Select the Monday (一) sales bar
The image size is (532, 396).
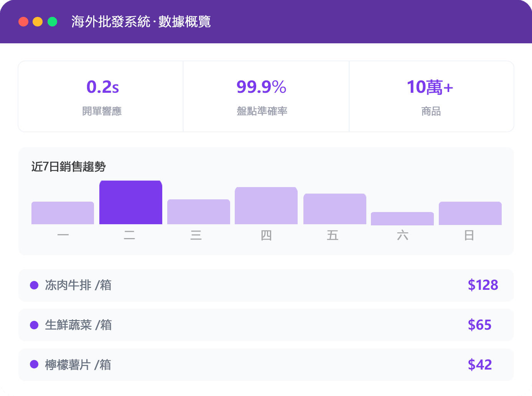coord(63,213)
